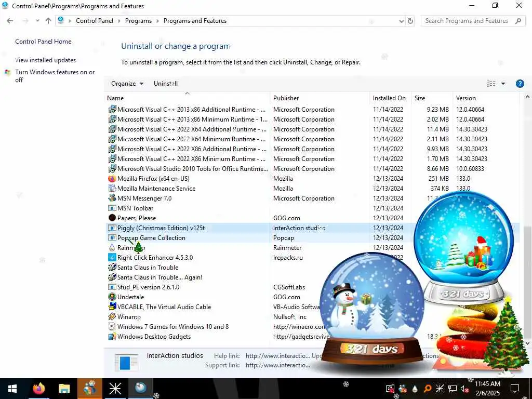Image resolution: width=532 pixels, height=399 pixels.
Task: Open Firefox from the taskbar
Action: tap(38, 389)
